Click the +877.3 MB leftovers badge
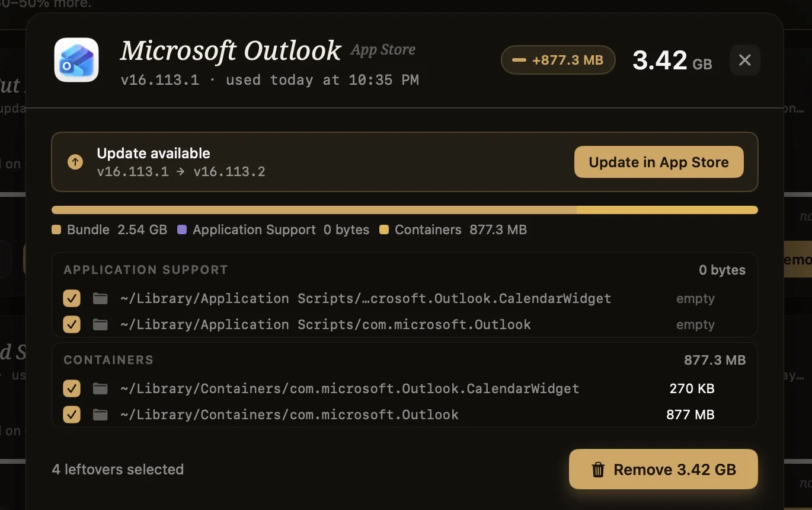This screenshot has width=812, height=510. 558,60
